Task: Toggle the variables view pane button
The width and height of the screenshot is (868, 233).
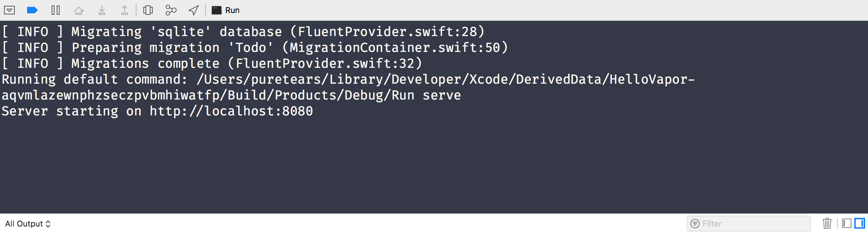Action: [847, 223]
